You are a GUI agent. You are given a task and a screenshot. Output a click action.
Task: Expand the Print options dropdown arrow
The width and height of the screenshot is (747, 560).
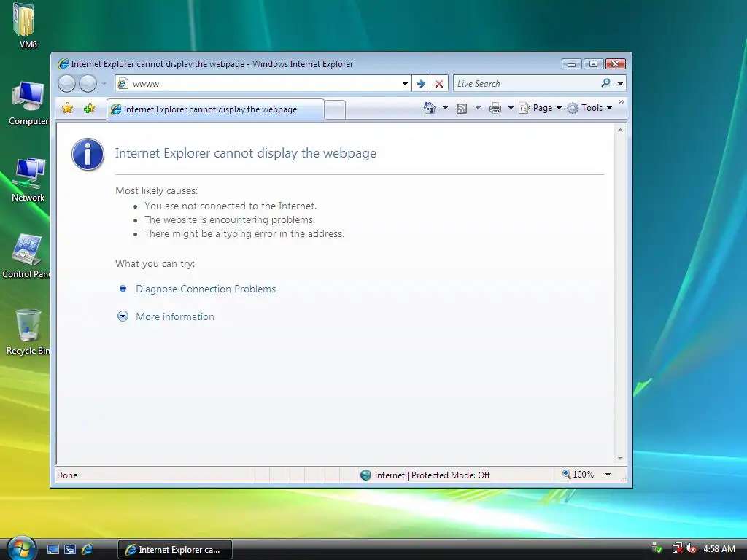(x=511, y=108)
